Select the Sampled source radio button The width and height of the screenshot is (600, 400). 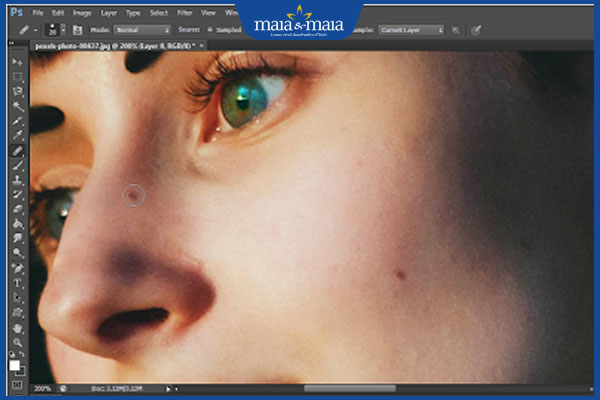[x=210, y=29]
